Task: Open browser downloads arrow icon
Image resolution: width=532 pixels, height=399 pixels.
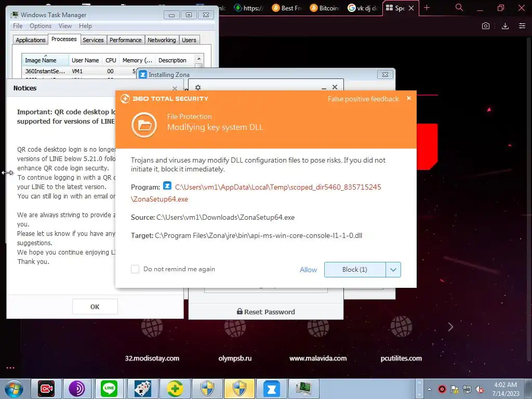Action: coord(505,26)
